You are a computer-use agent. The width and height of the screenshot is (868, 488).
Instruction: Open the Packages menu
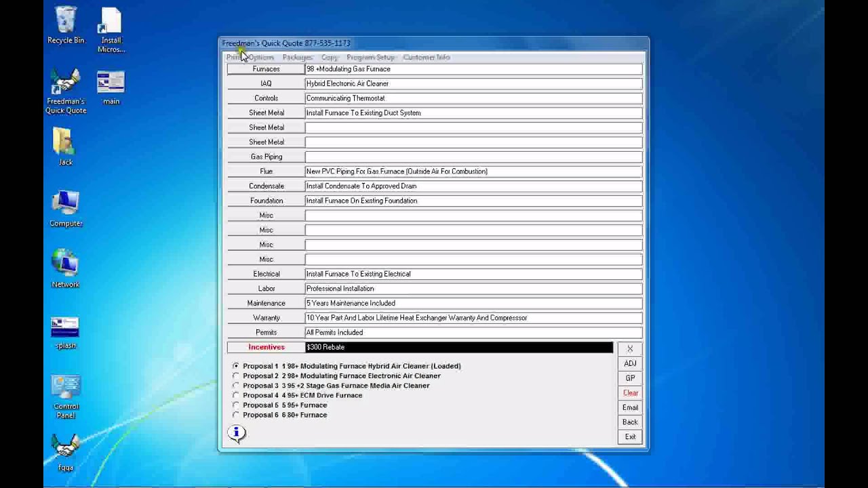click(297, 58)
